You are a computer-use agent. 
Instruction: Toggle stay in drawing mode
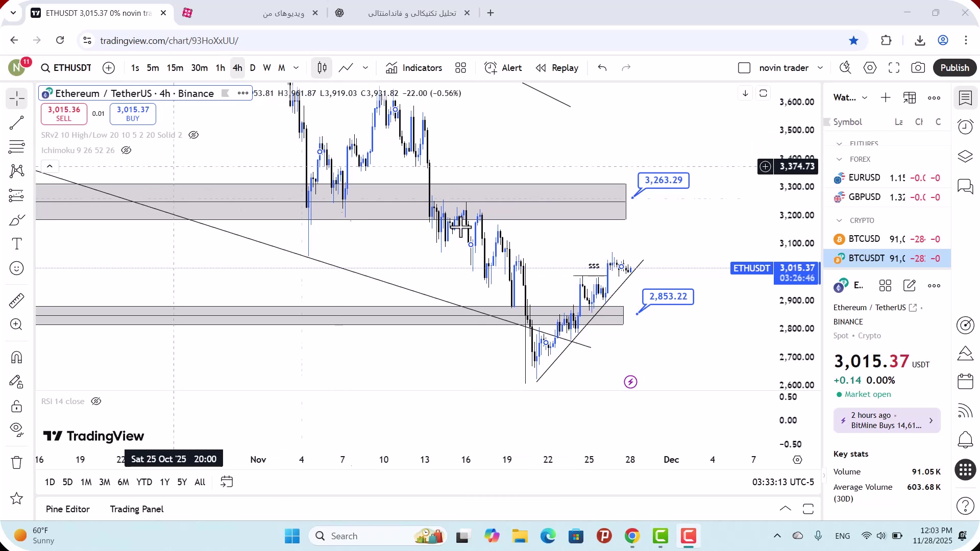(x=17, y=382)
